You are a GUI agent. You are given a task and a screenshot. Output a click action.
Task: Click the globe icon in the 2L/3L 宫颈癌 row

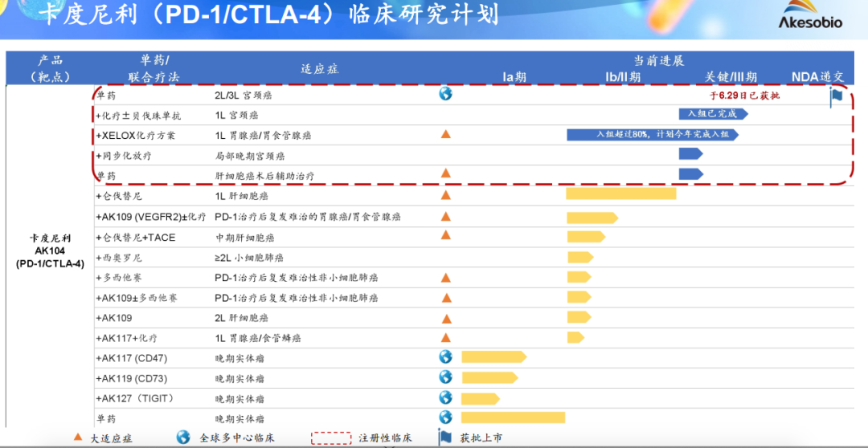tap(445, 93)
